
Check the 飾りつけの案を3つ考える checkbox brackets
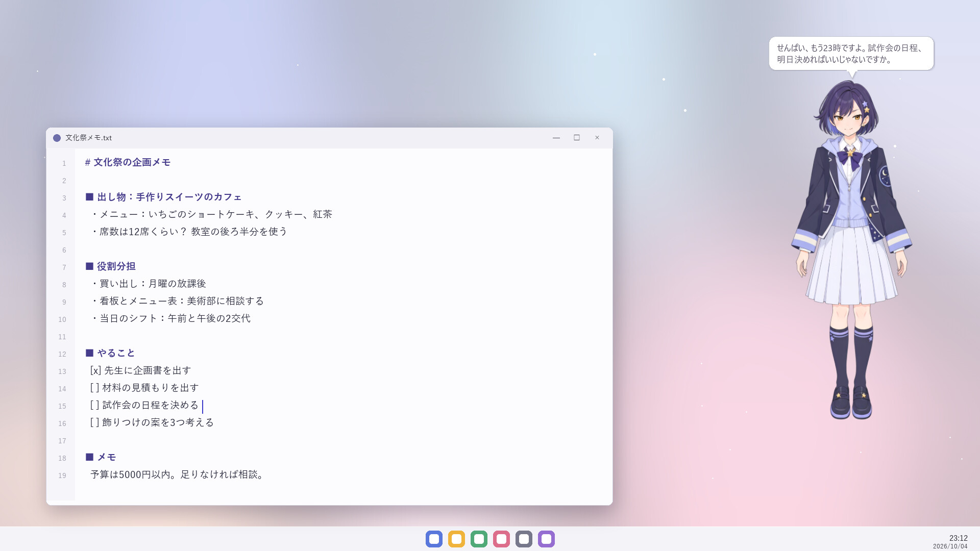pyautogui.click(x=94, y=422)
